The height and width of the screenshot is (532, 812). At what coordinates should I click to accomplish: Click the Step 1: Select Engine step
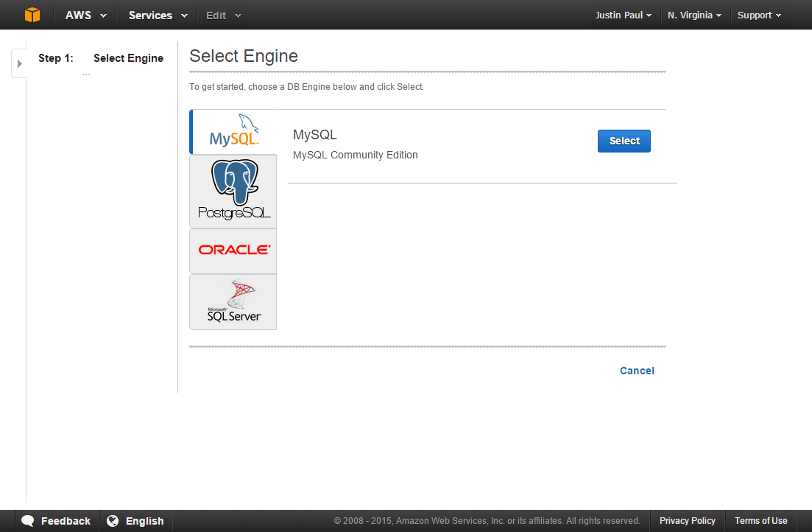(101, 58)
